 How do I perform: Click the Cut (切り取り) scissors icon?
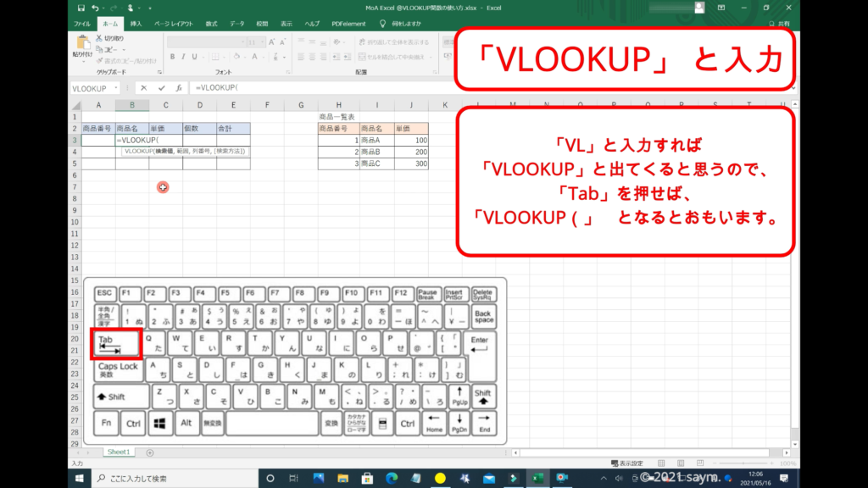pyautogui.click(x=98, y=38)
